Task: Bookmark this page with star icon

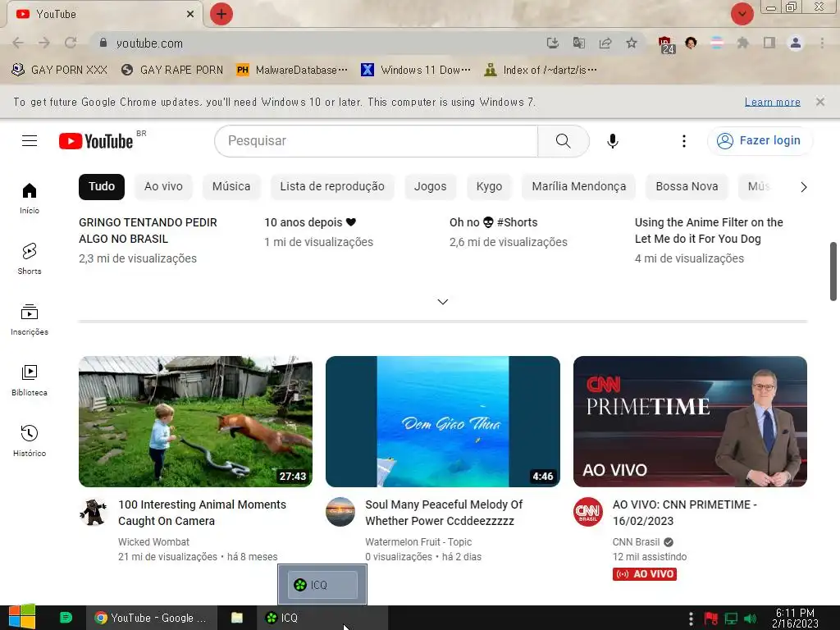Action: [x=632, y=43]
